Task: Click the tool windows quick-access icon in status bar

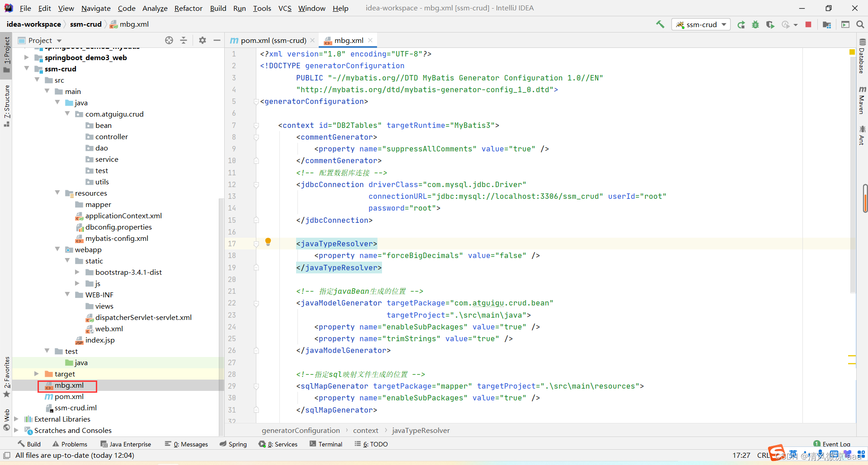Action: [x=7, y=455]
